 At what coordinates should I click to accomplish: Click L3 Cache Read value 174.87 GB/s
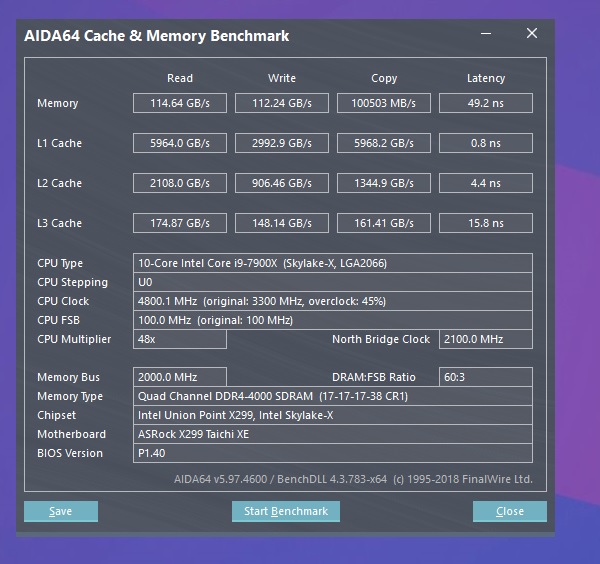point(180,223)
